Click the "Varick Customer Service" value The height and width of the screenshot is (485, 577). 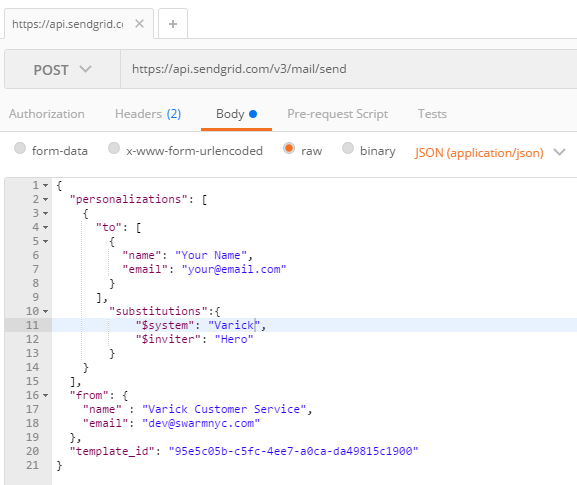pyautogui.click(x=224, y=409)
